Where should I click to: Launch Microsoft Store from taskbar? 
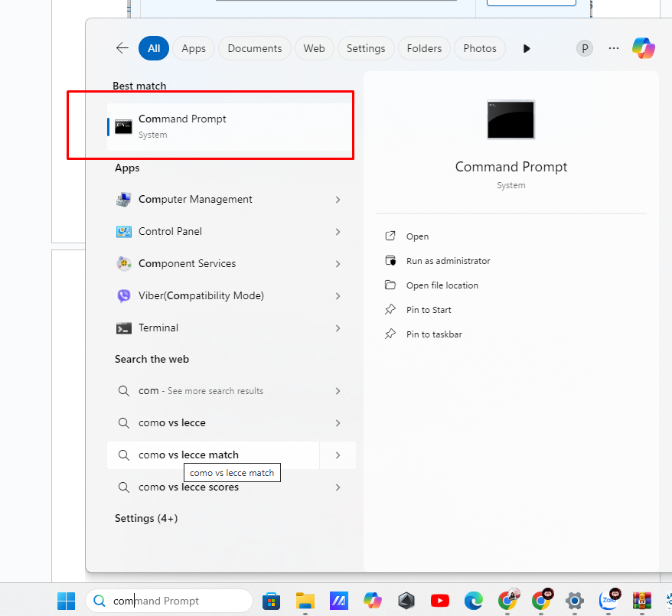click(x=271, y=601)
